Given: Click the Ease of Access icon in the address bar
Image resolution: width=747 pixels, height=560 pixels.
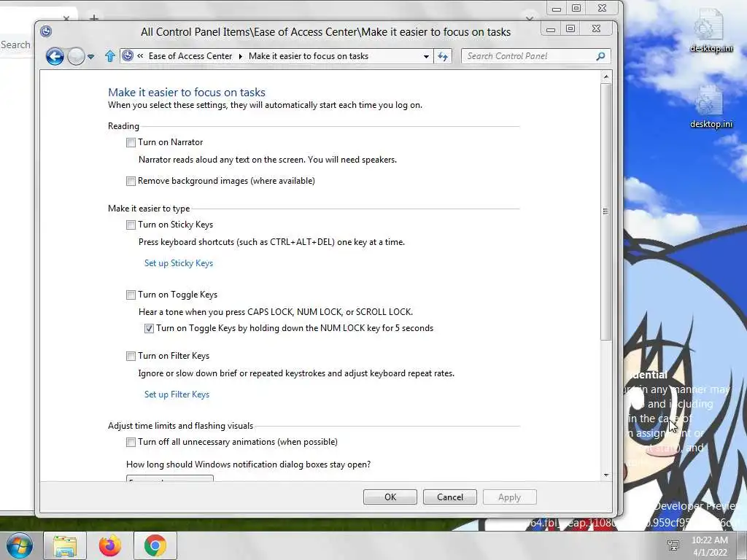Looking at the screenshot, I should point(128,55).
